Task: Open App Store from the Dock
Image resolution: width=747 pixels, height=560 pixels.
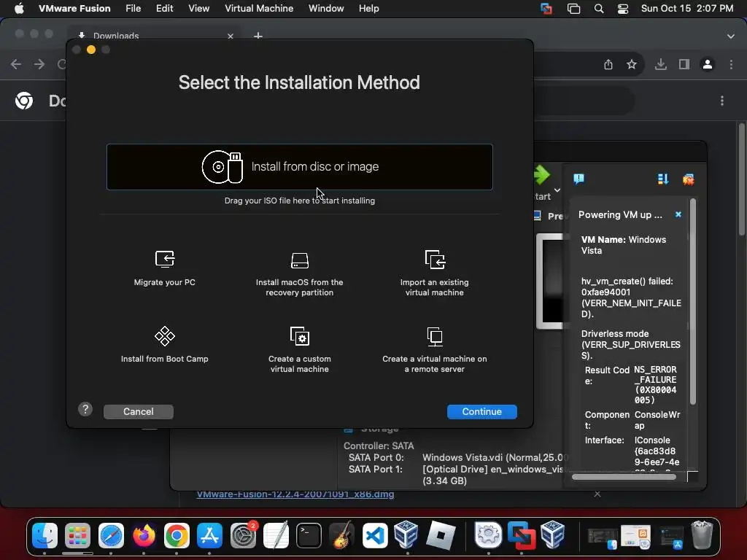Action: coord(209,536)
